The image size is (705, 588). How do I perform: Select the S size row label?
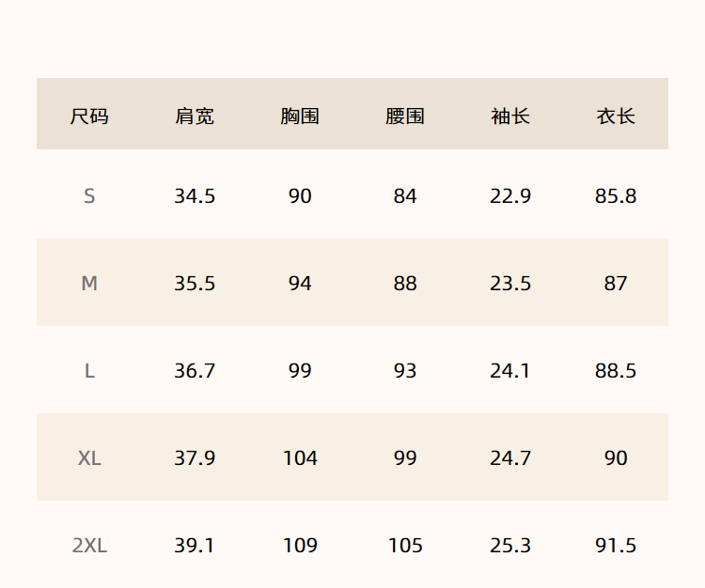tap(89, 196)
